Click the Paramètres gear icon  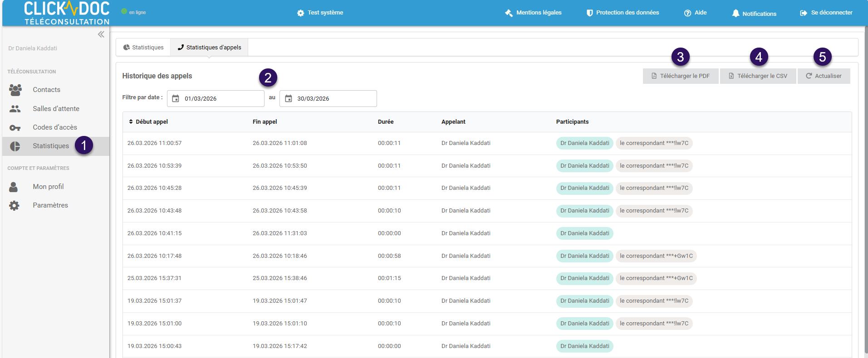(15, 205)
